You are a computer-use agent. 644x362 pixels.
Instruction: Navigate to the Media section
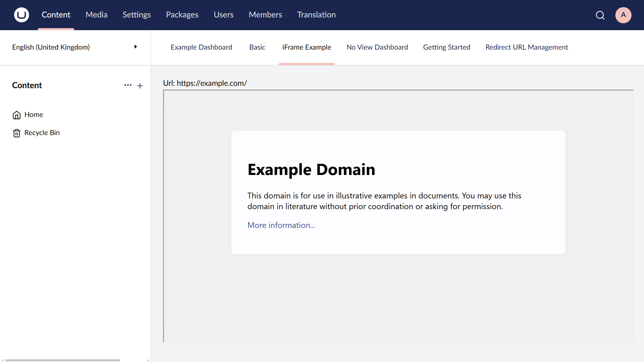[96, 15]
